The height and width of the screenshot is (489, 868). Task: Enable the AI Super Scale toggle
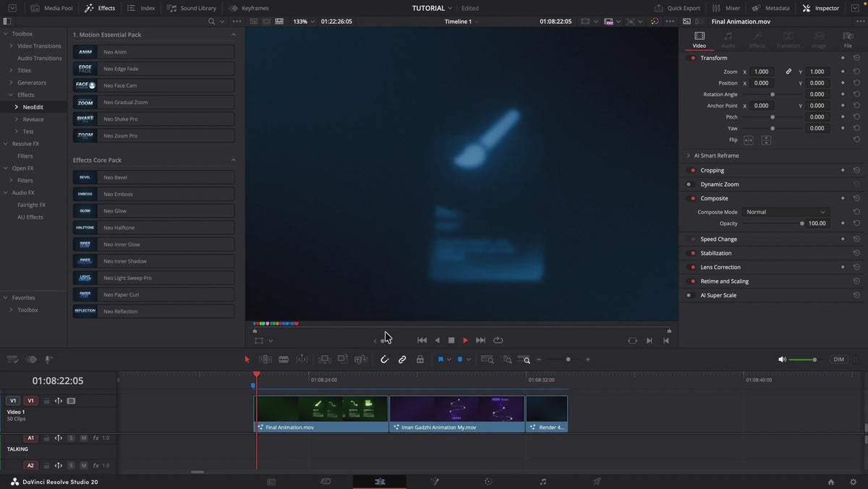point(689,295)
